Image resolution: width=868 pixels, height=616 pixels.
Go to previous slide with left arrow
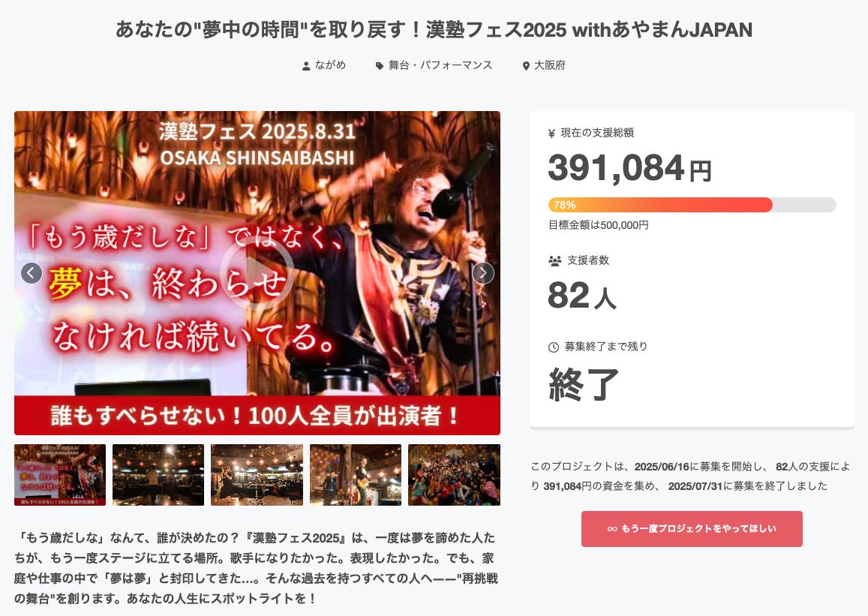point(32,273)
